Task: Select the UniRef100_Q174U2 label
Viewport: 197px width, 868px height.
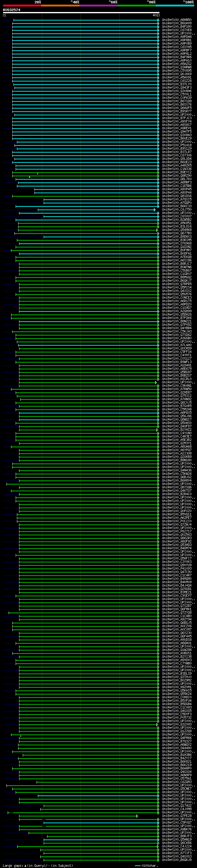Action: 177,806
